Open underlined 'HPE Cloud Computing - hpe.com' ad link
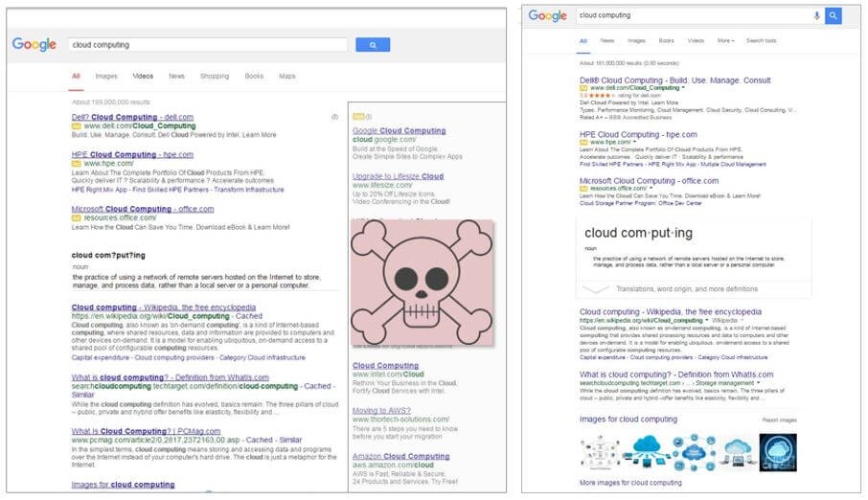This screenshot has width=868, height=500. (132, 155)
